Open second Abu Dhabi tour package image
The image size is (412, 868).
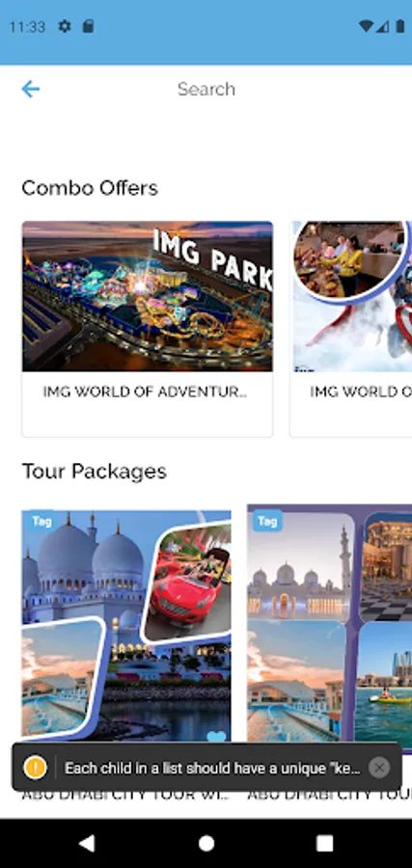(329, 628)
